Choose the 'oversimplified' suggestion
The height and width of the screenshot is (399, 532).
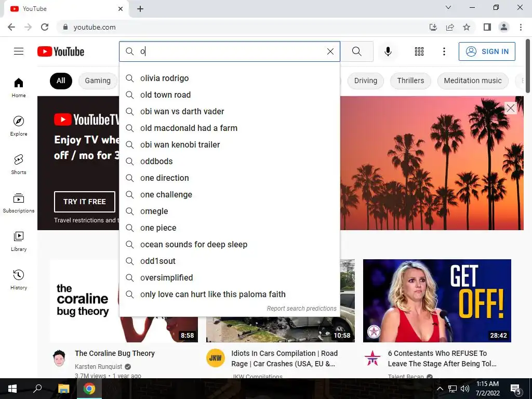tap(230, 277)
